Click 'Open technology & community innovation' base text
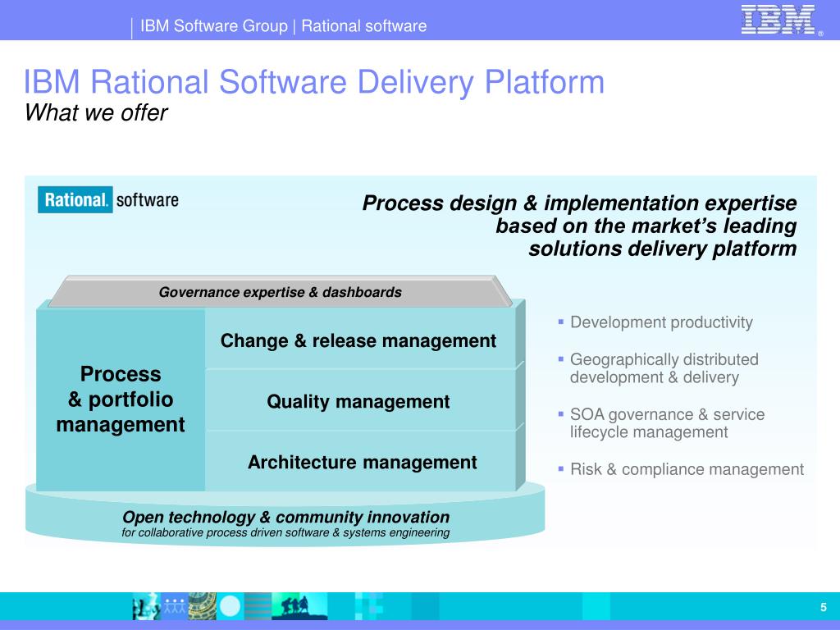This screenshot has width=840, height=630. click(x=286, y=517)
